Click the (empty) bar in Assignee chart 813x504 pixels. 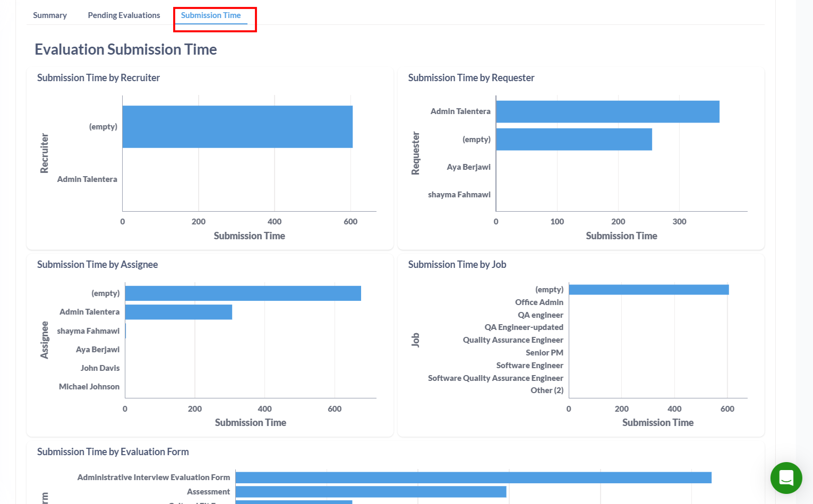243,293
